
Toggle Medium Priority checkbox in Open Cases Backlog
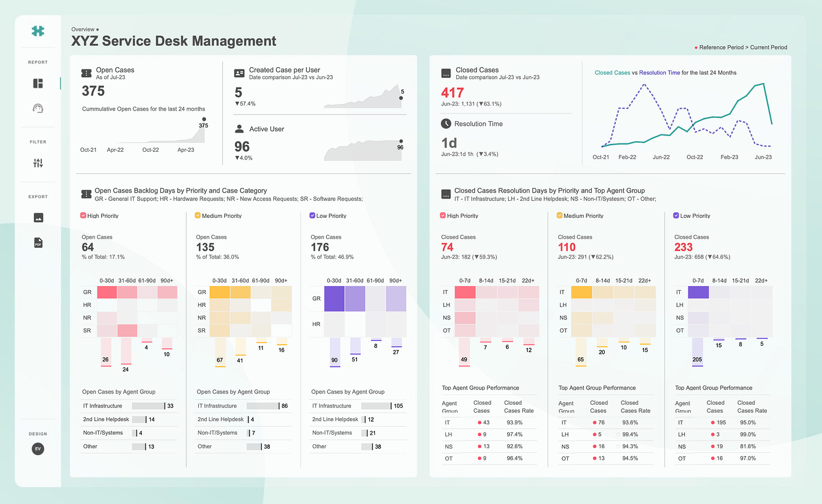(198, 216)
